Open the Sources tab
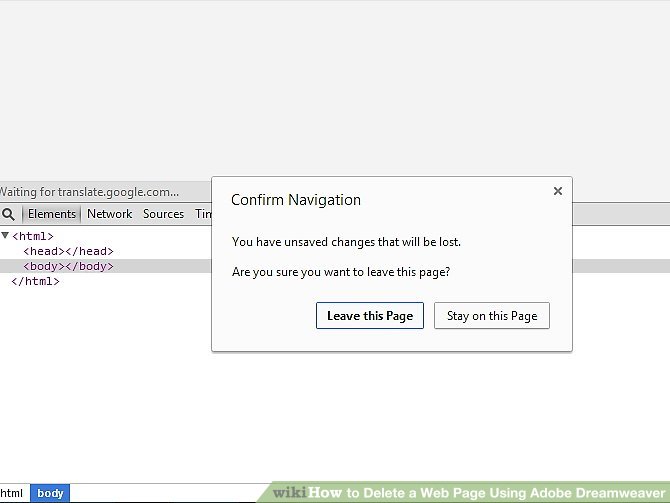Screen dimensions: 670x503 pos(163,214)
